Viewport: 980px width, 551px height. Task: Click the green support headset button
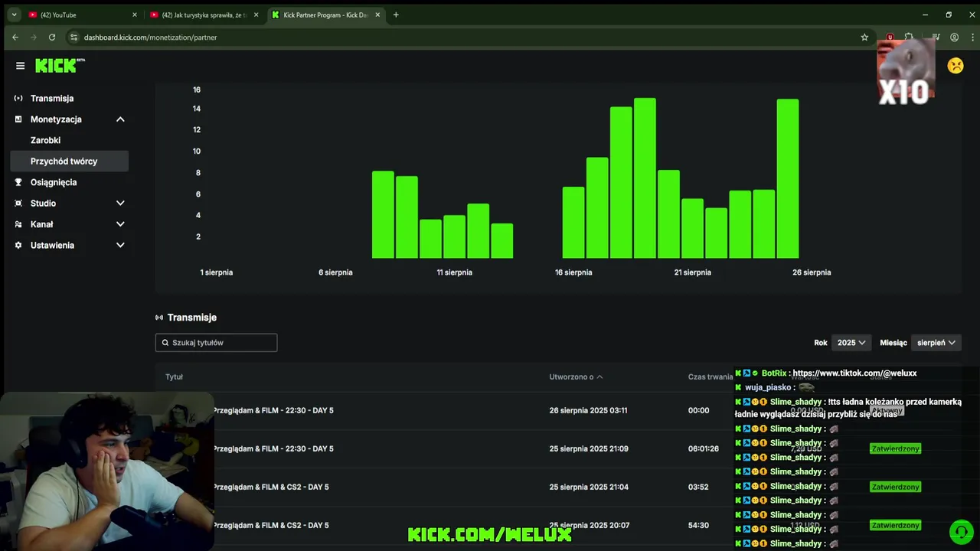[960, 532]
